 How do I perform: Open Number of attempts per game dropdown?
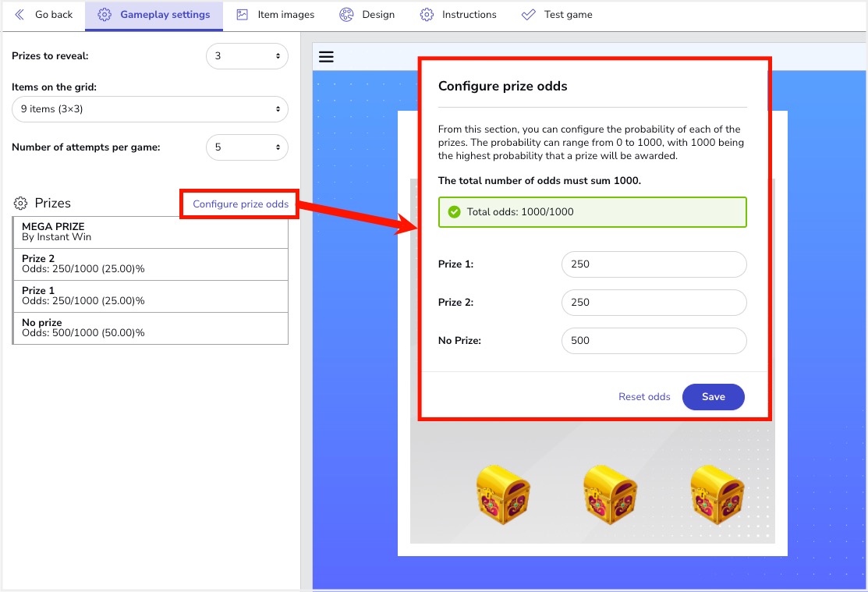(246, 147)
